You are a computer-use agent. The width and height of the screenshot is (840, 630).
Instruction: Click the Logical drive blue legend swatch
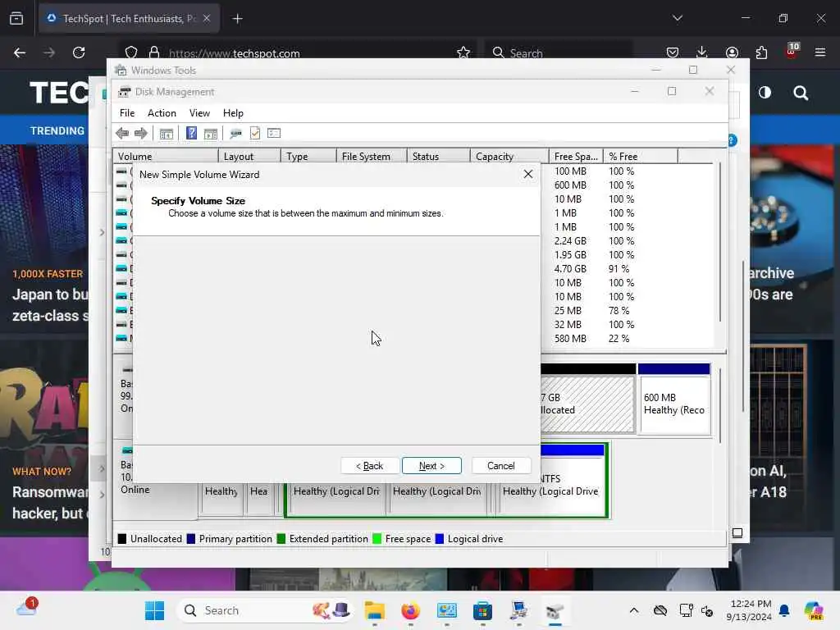pos(440,539)
